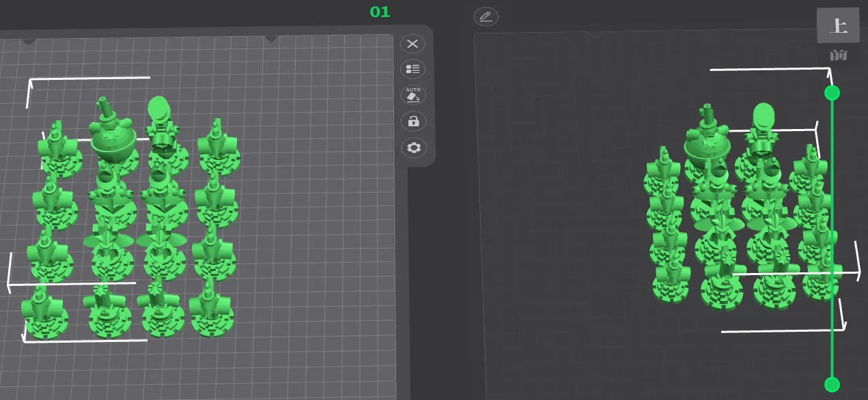Open plate settings gear icon

click(x=412, y=147)
